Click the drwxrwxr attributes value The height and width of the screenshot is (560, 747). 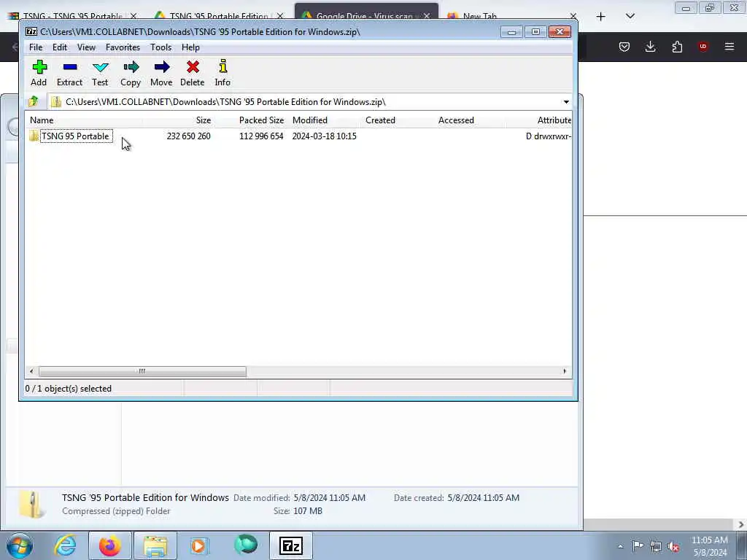pos(549,136)
